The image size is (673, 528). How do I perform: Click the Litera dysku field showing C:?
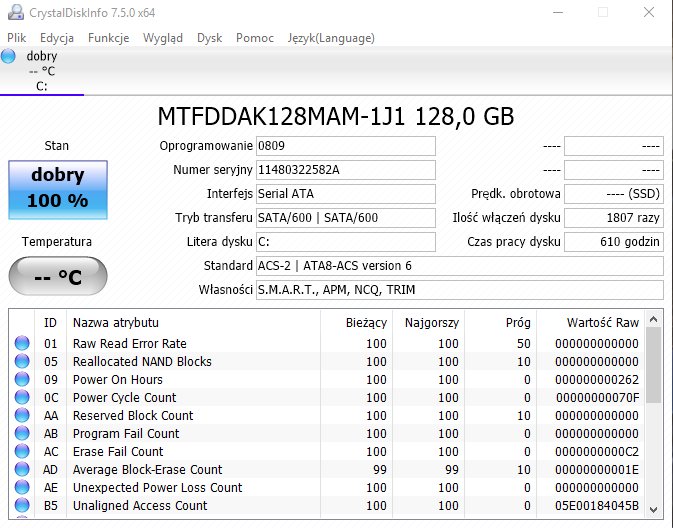(x=346, y=242)
